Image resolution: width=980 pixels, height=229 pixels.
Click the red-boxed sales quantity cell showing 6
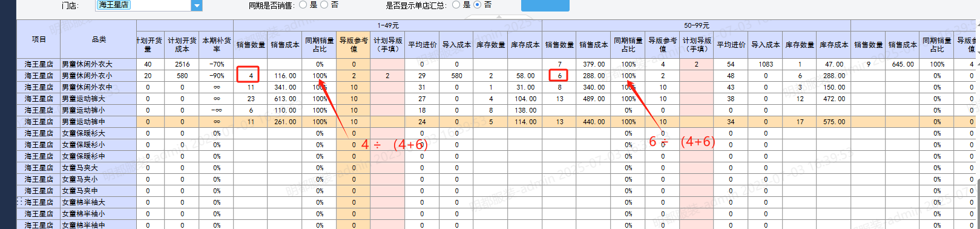point(560,76)
